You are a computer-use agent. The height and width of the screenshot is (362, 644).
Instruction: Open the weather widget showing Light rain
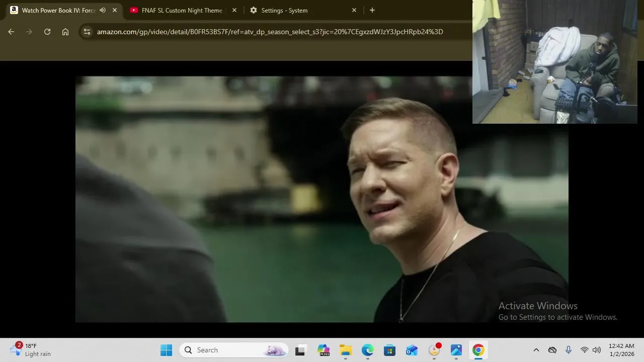coord(31,350)
